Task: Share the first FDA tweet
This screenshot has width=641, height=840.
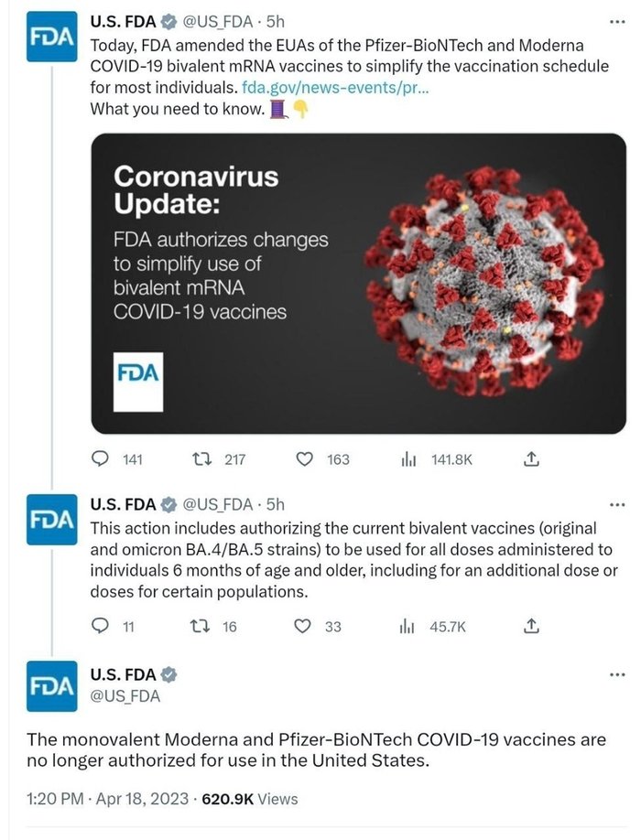Action: (x=531, y=458)
